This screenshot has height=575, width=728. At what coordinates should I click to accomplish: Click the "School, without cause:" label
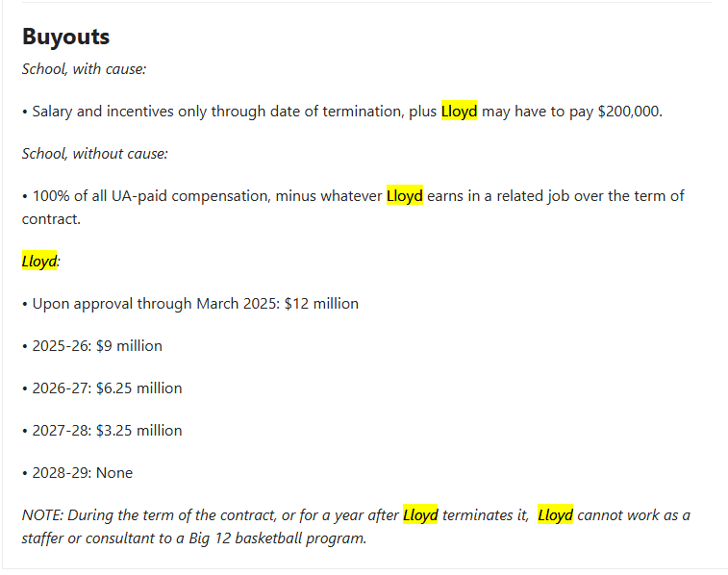coord(94,154)
